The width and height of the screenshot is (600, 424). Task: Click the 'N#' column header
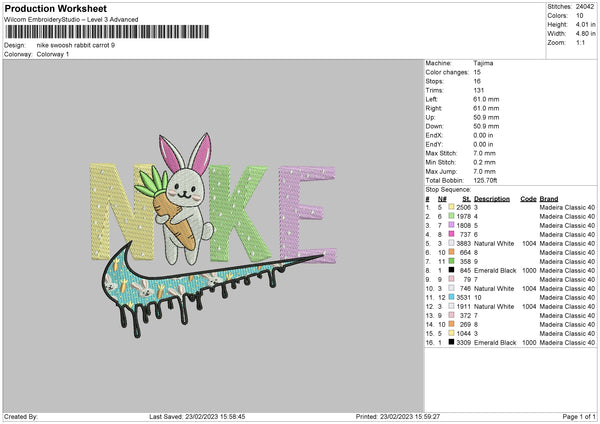click(442, 199)
